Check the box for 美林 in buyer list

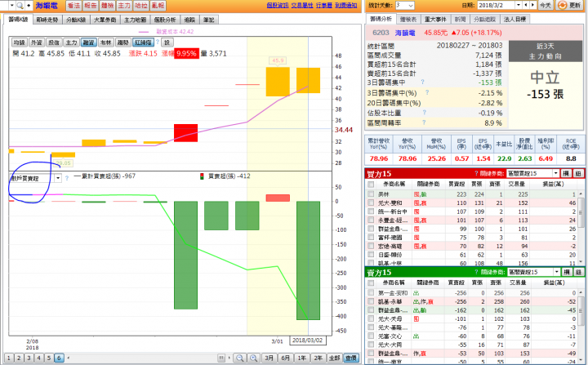371,194
